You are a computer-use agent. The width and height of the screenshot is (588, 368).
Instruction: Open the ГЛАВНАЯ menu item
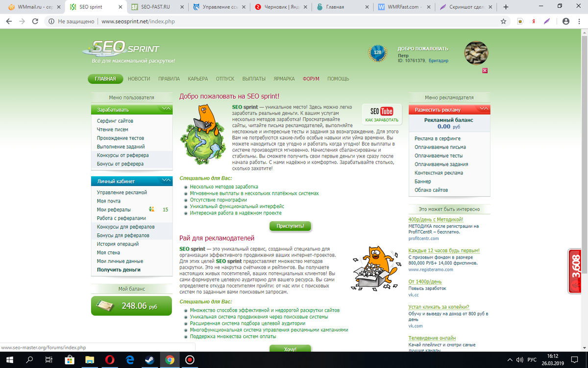pos(105,79)
